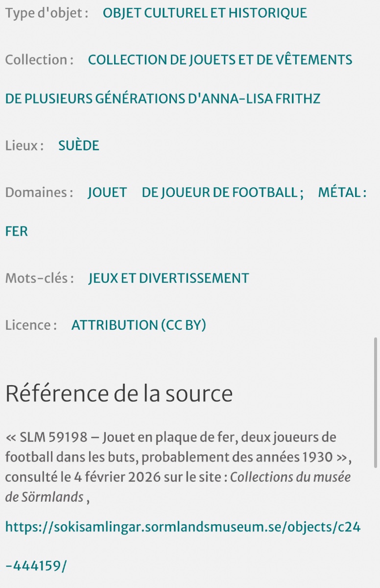
Task: Click the "Lieux :" field label
Action: (x=24, y=146)
